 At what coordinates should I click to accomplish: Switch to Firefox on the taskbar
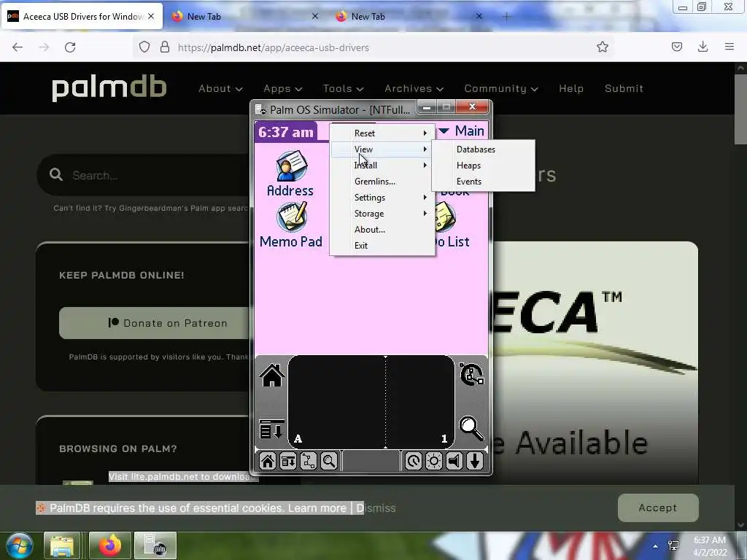pos(110,545)
